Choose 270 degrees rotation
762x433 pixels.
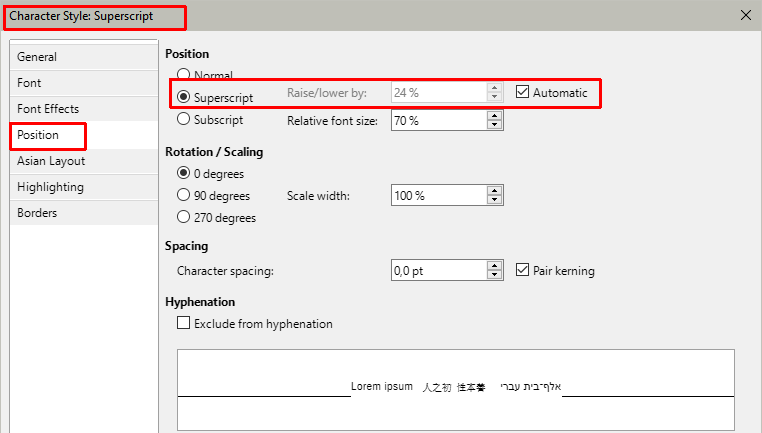[183, 217]
